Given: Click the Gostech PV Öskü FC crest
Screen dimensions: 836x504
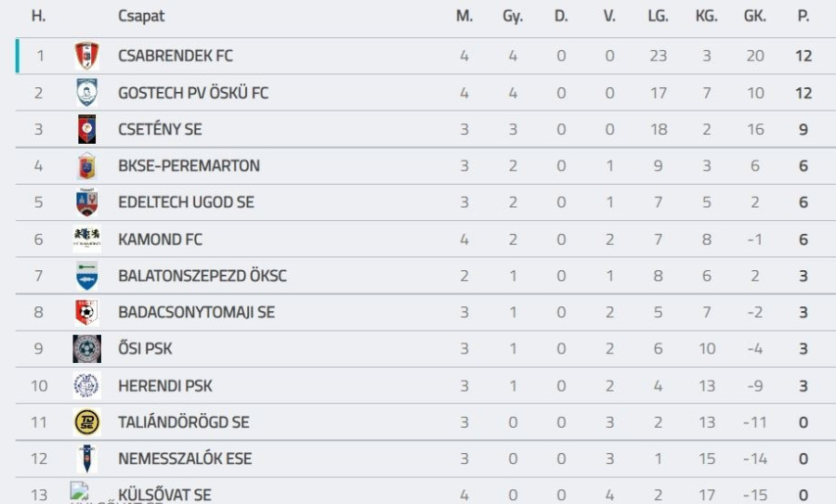Looking at the screenshot, I should click(x=86, y=93).
